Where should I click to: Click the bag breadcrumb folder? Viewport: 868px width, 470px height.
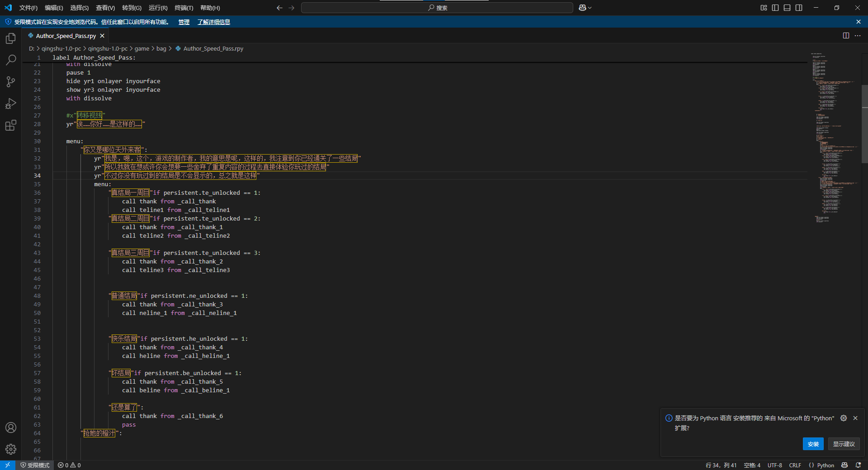161,48
